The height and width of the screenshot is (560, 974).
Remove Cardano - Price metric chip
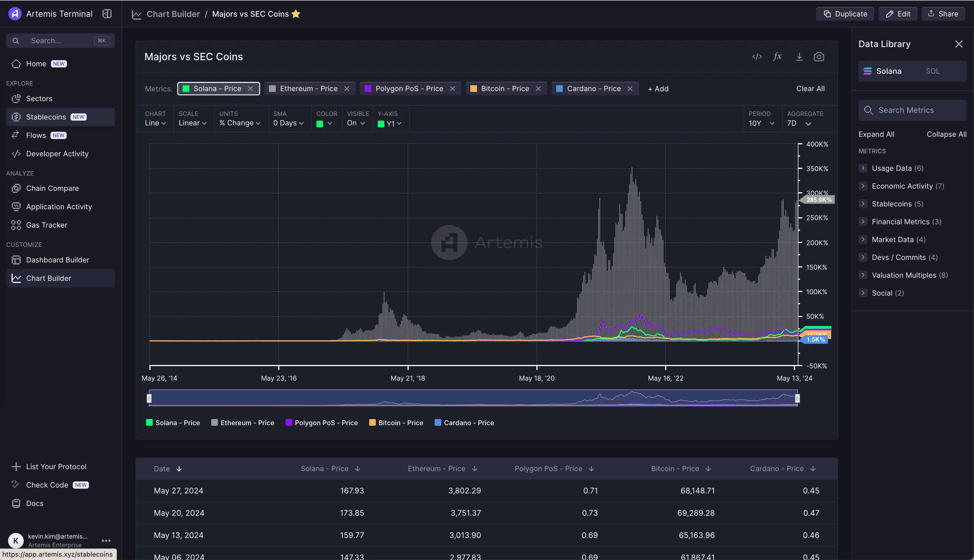[630, 89]
